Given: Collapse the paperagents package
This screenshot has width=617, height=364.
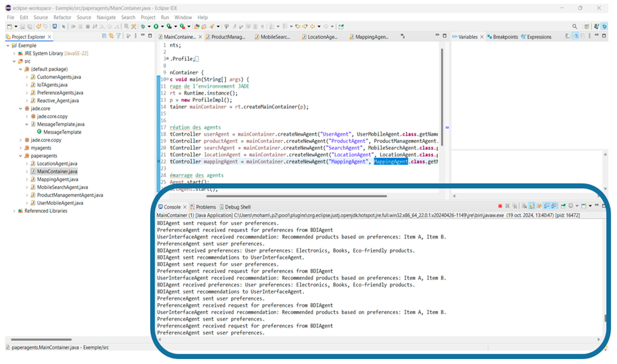Looking at the screenshot, I should (21, 156).
